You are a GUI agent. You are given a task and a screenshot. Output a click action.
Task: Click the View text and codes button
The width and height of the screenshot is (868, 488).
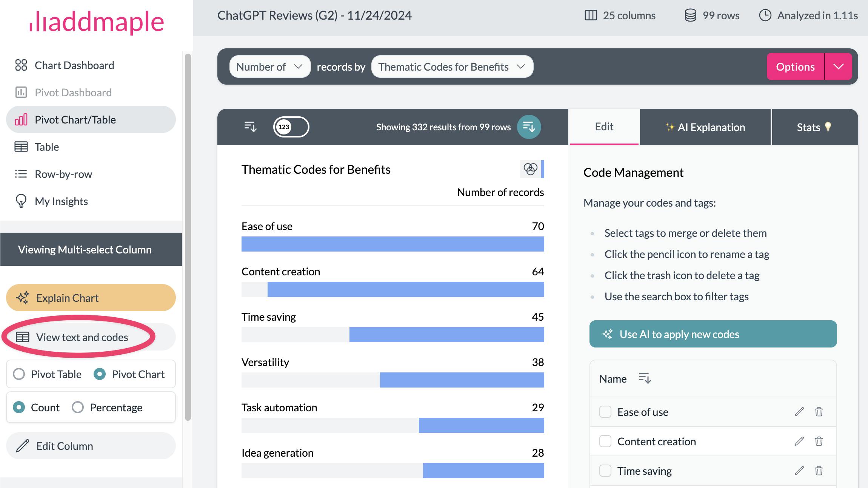coord(82,337)
